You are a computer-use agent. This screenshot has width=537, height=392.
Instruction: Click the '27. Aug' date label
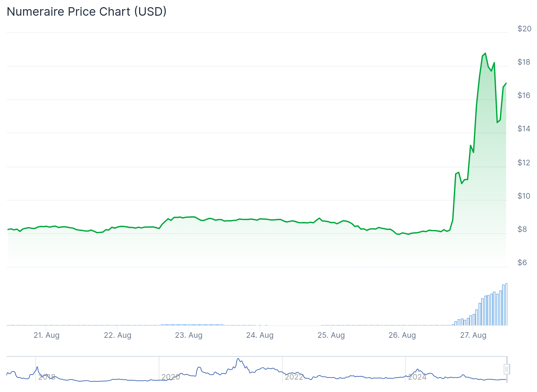tap(473, 335)
